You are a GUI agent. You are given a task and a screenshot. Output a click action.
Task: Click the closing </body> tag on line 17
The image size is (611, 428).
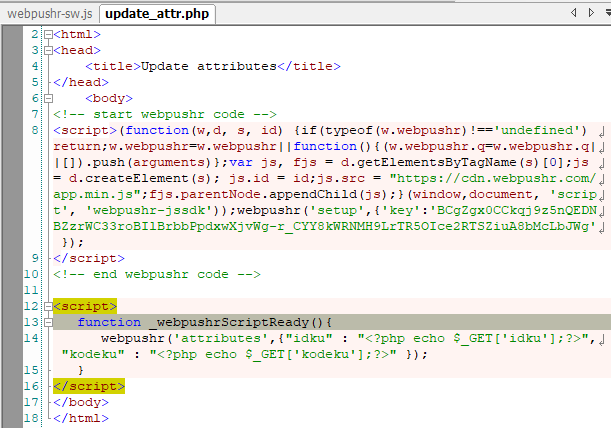coord(81,402)
